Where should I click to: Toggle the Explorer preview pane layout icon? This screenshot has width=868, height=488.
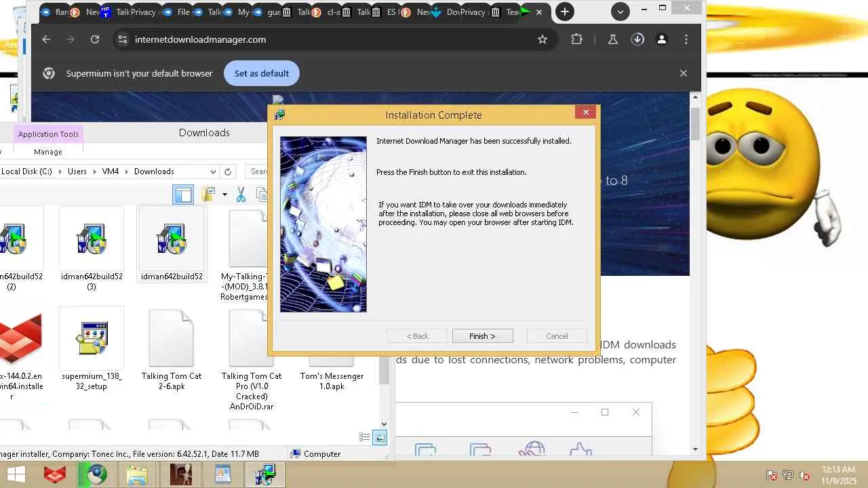[183, 195]
